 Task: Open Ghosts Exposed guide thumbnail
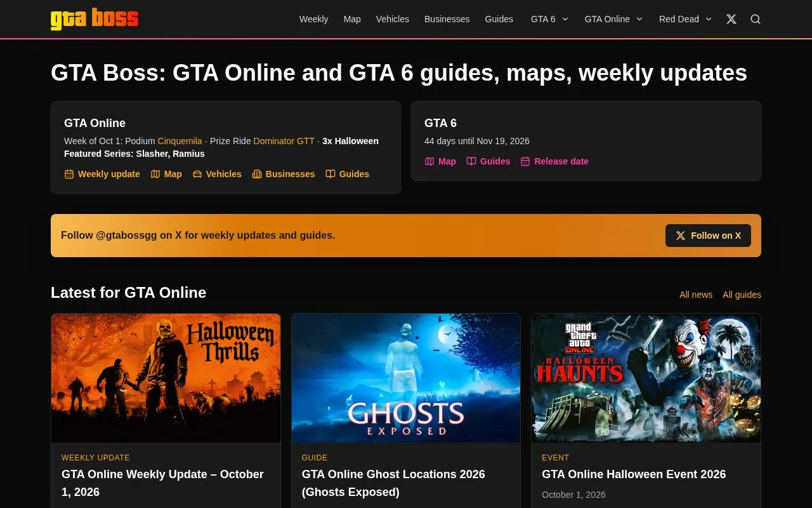pos(406,378)
